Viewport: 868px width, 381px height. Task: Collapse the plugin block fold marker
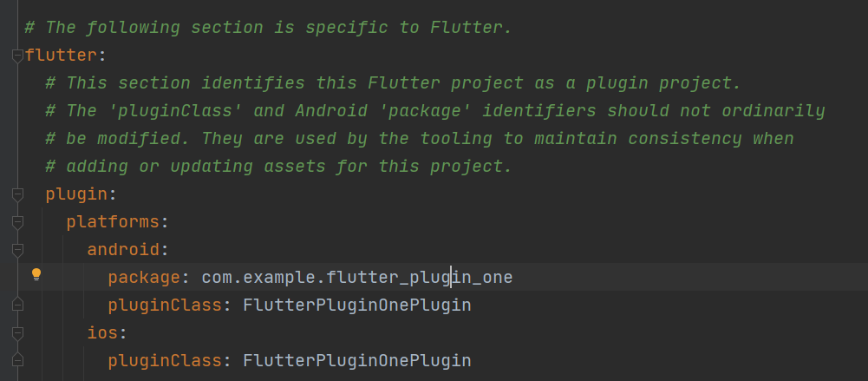click(x=17, y=194)
